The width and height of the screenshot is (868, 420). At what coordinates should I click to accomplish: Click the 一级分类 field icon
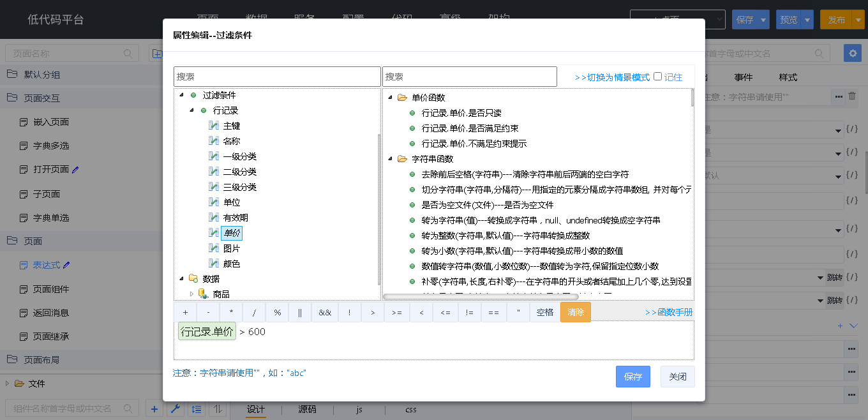click(x=214, y=156)
